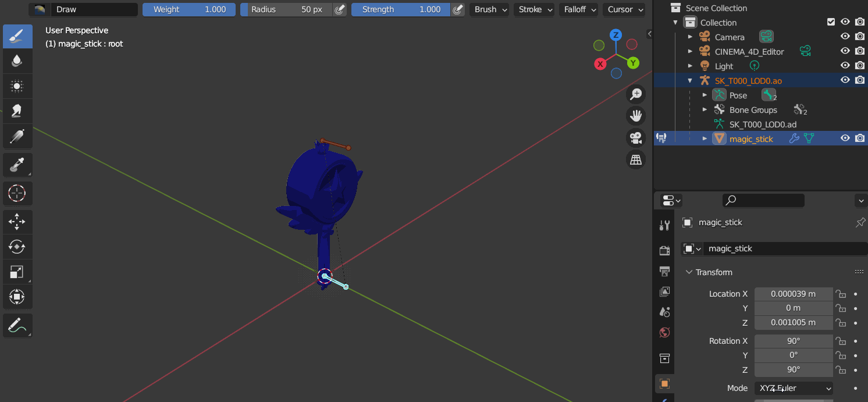Image resolution: width=868 pixels, height=402 pixels.
Task: Click the Location X value field
Action: (x=794, y=294)
